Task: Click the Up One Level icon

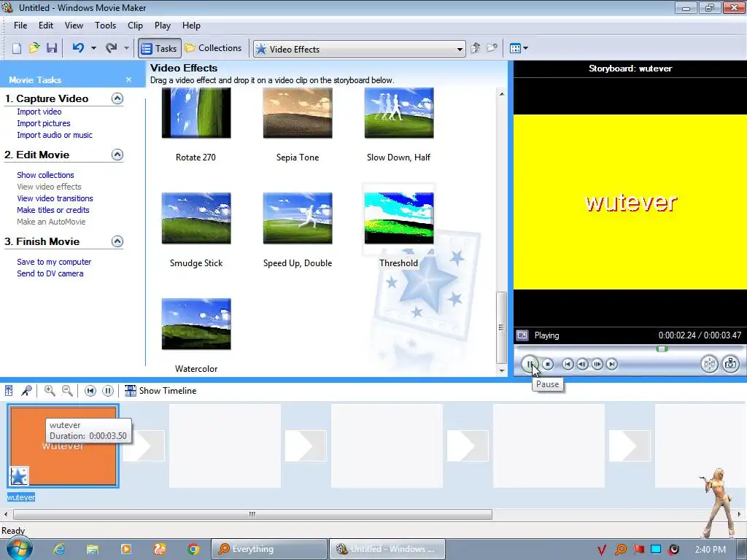Action: (x=475, y=48)
